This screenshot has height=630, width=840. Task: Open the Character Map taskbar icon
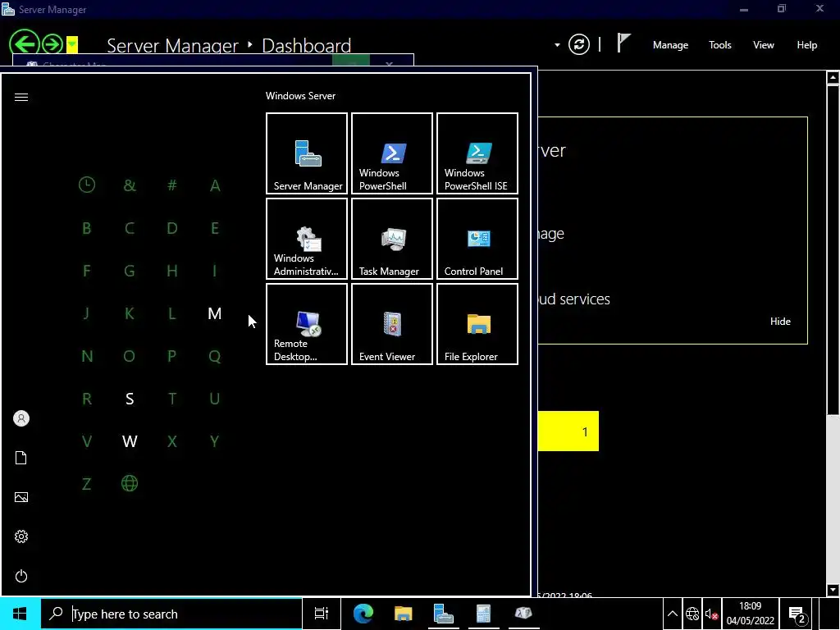pyautogui.click(x=523, y=614)
